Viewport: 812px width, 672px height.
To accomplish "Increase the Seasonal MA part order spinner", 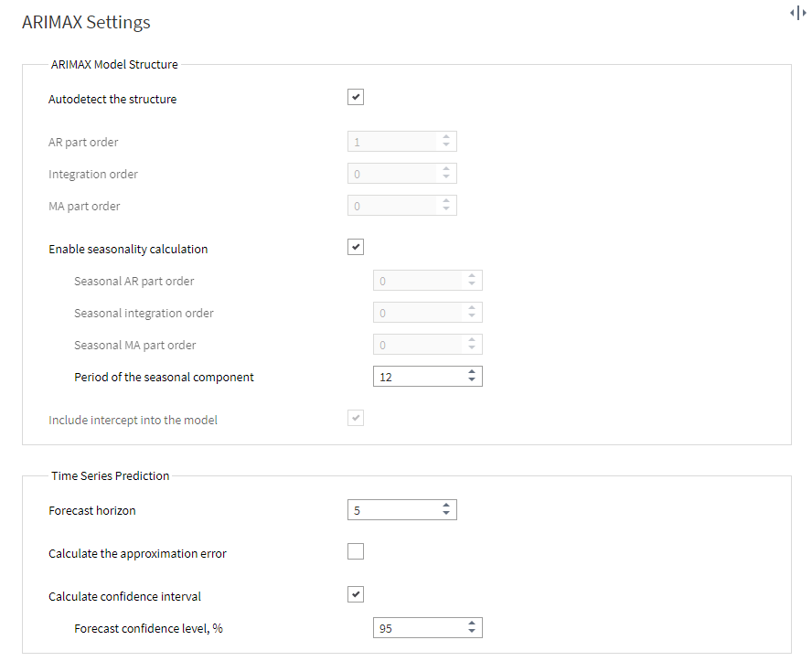I will (x=471, y=340).
